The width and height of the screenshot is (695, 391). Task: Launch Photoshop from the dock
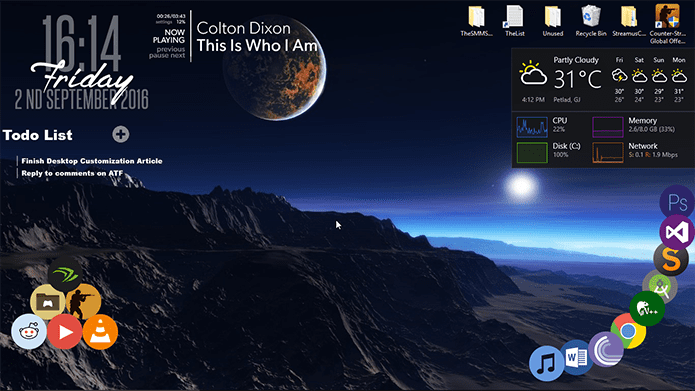pos(677,203)
